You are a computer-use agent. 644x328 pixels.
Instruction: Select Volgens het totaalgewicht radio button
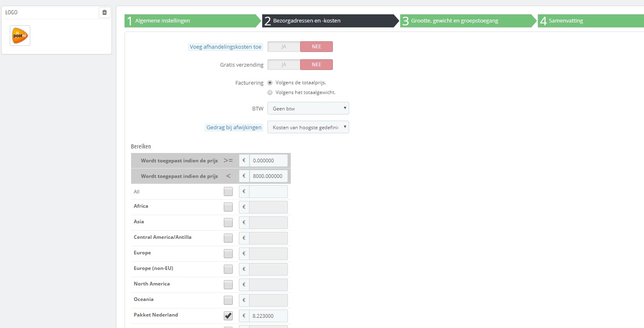point(270,92)
